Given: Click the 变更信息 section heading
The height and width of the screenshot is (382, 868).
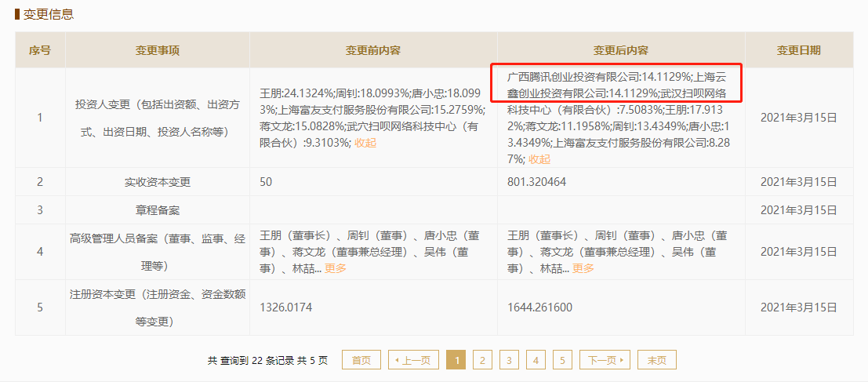Looking at the screenshot, I should (49, 14).
